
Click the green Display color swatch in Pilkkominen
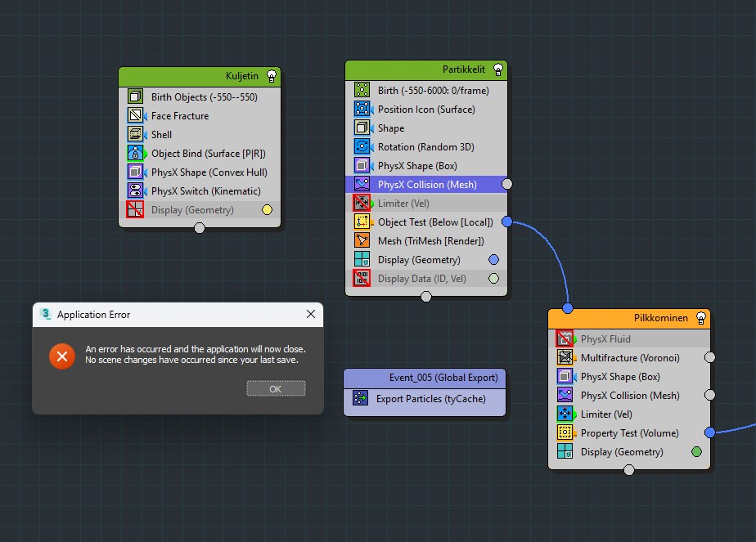696,452
